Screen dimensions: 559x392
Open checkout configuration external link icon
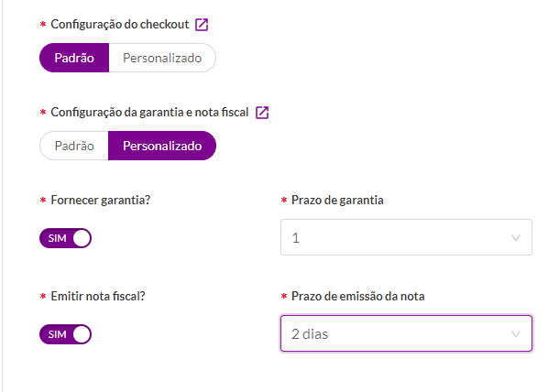coord(202,25)
